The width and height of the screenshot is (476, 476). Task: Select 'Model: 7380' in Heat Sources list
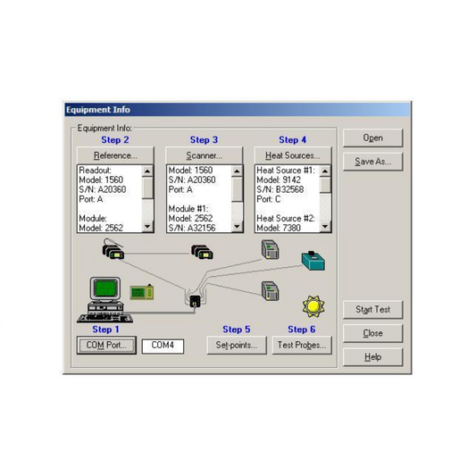click(279, 228)
